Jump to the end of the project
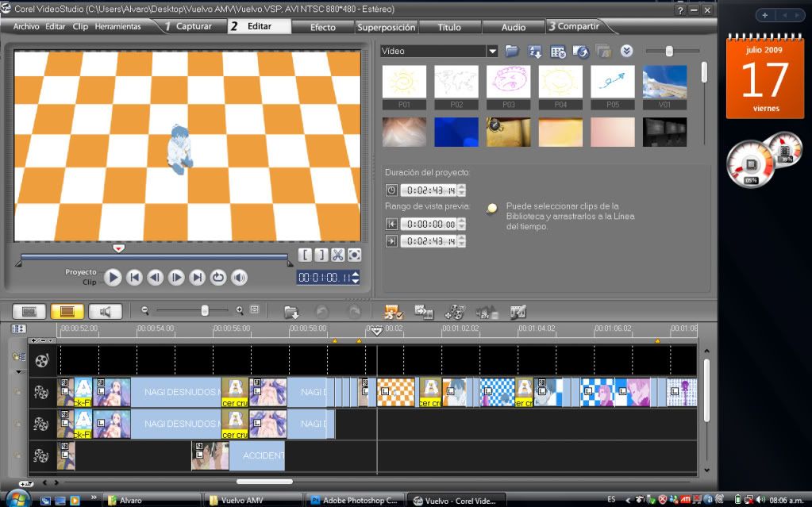The width and height of the screenshot is (812, 507). (x=198, y=278)
